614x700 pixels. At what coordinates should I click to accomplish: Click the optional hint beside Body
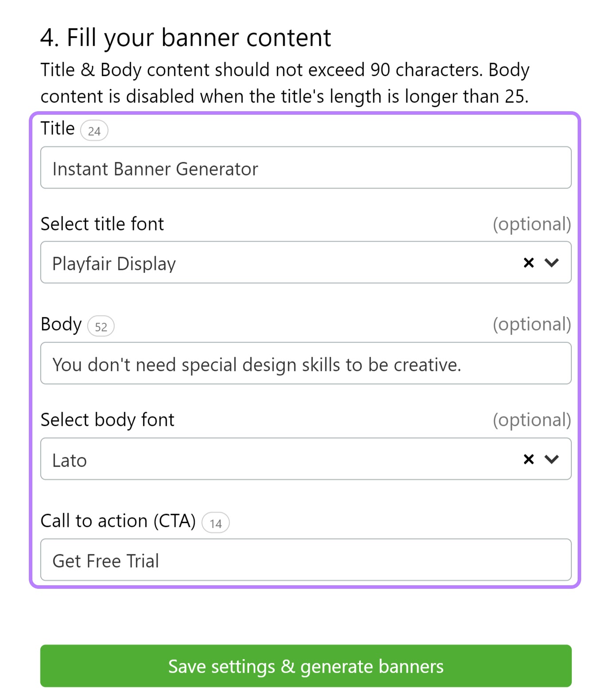pyautogui.click(x=532, y=325)
